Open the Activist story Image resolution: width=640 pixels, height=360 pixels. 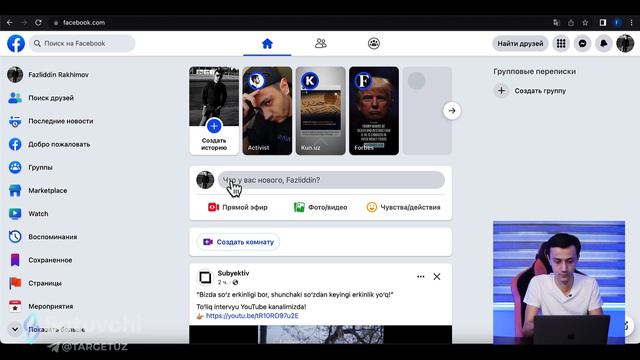tap(267, 111)
